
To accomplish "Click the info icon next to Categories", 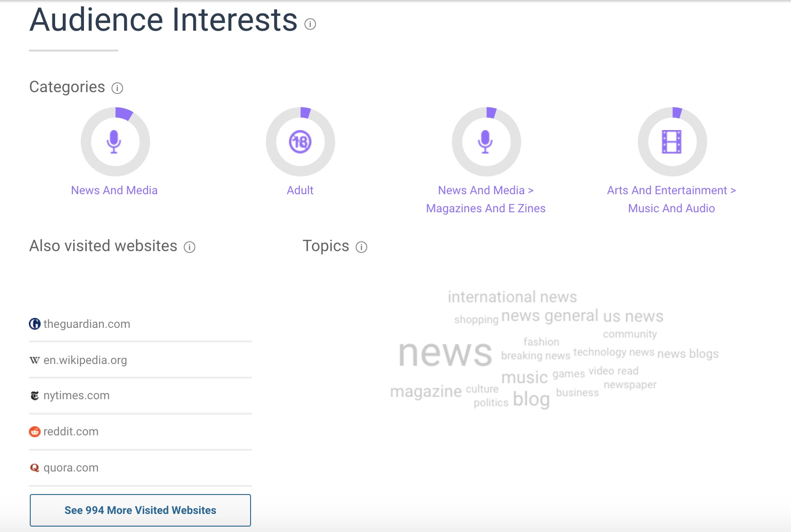I will coord(117,88).
